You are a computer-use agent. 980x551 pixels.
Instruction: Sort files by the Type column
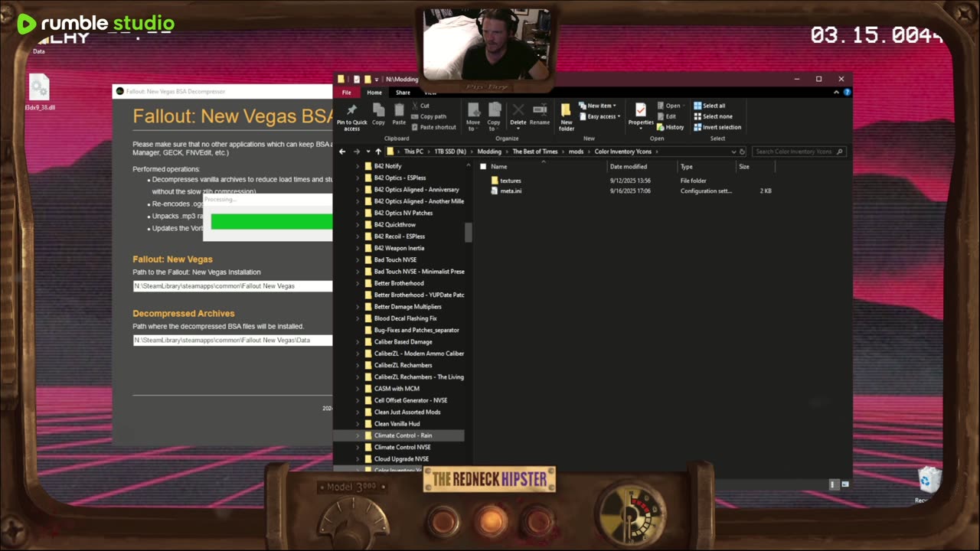687,166
